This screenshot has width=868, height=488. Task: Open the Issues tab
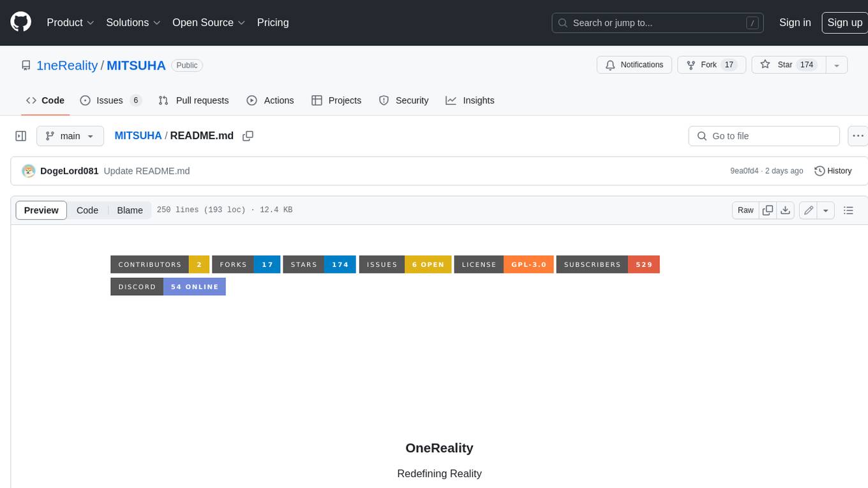point(110,100)
